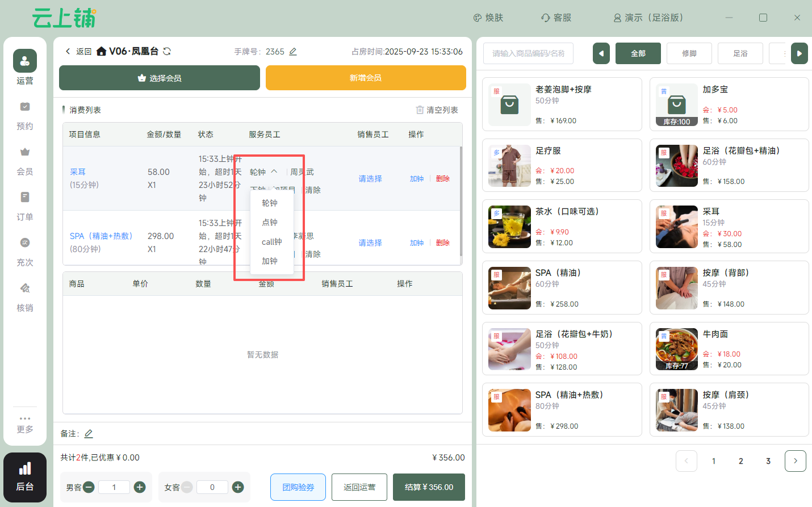Click the 备注 edit pencil icon
Image resolution: width=812 pixels, height=507 pixels.
pos(89,434)
